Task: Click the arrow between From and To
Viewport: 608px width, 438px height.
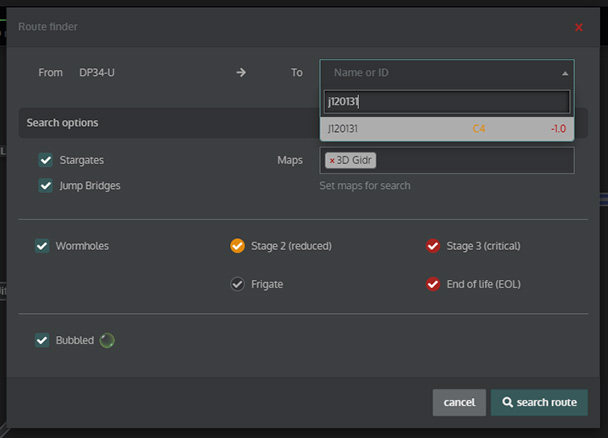Action: coord(241,73)
